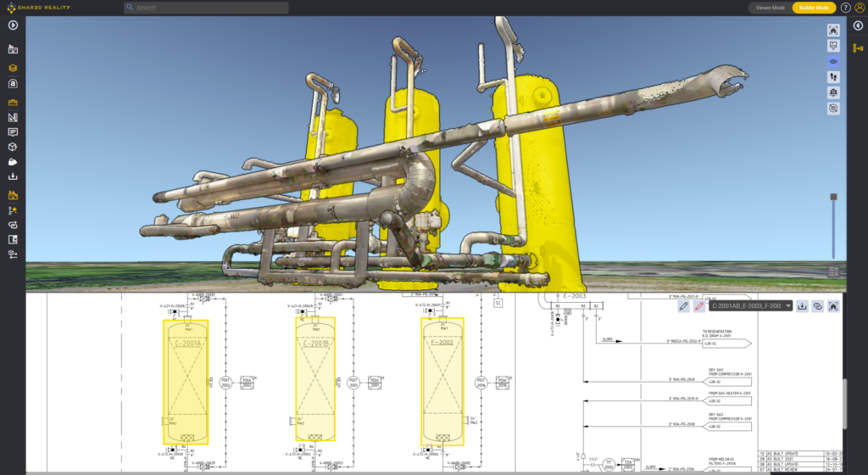Viewport: 868px width, 475px height.
Task: Select the ruler and triangle measurement tool
Action: coord(13,117)
